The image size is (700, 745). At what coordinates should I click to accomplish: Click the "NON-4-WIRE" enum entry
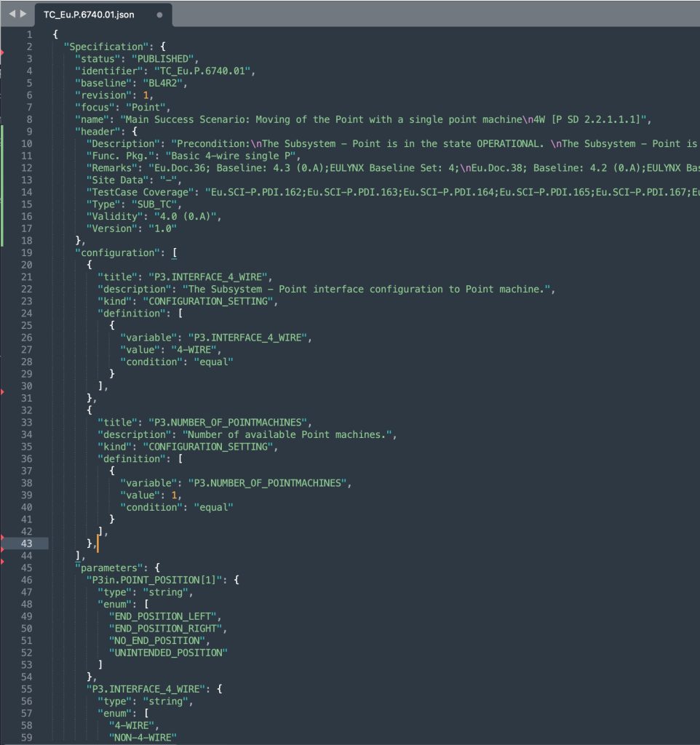(x=143, y=738)
